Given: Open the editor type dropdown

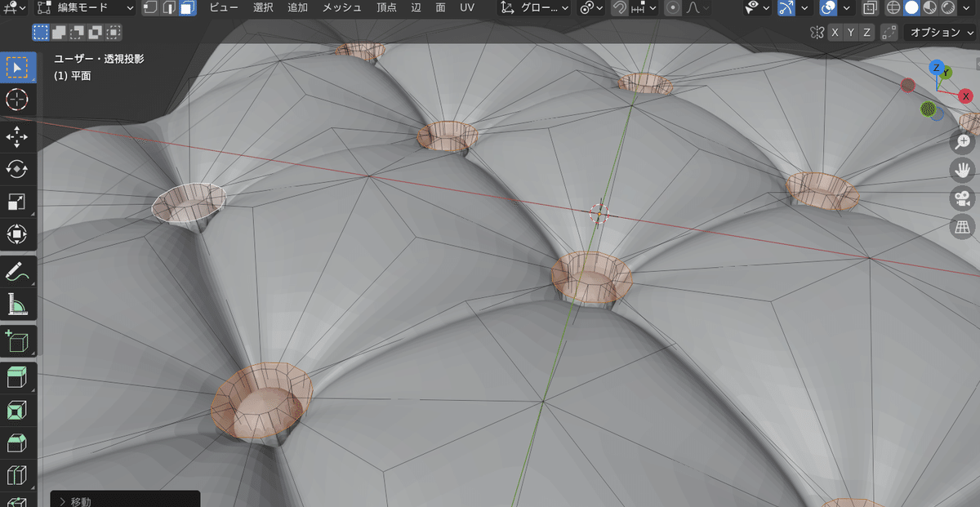Looking at the screenshot, I should pyautogui.click(x=15, y=8).
